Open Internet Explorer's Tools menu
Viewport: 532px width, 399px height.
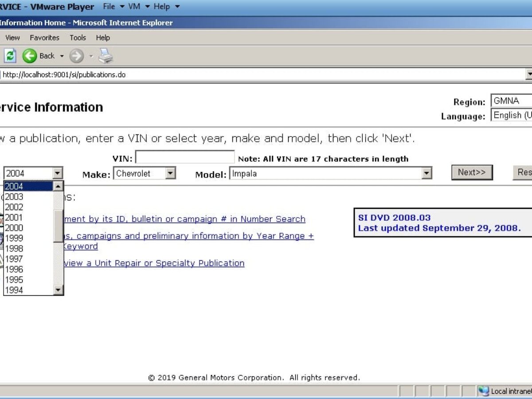(x=78, y=38)
